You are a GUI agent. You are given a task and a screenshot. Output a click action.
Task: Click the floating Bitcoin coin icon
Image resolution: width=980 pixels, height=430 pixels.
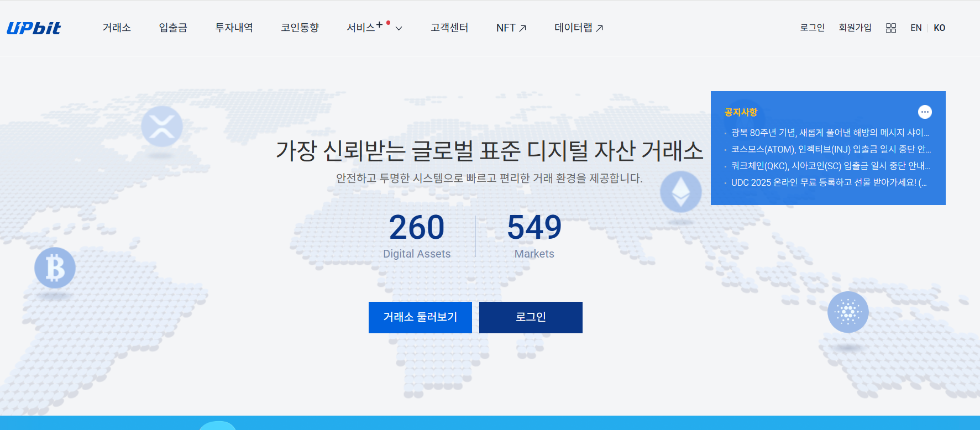(55, 268)
